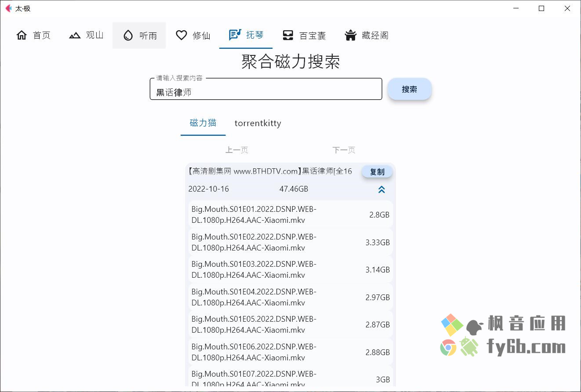Click the water drop icon beside 听雨
The height and width of the screenshot is (392, 581).
pyautogui.click(x=128, y=36)
